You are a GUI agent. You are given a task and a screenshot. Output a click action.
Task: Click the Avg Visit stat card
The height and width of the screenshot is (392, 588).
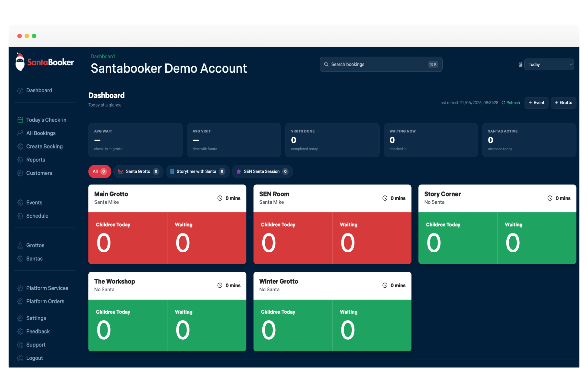234,140
